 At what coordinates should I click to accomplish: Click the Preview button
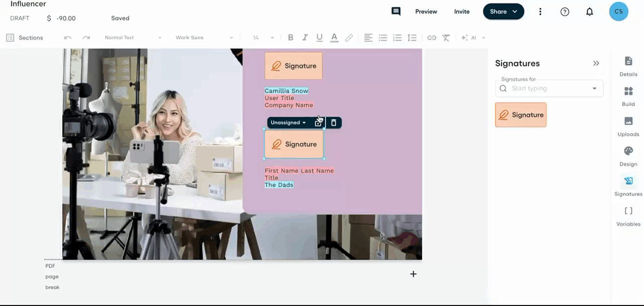click(426, 11)
